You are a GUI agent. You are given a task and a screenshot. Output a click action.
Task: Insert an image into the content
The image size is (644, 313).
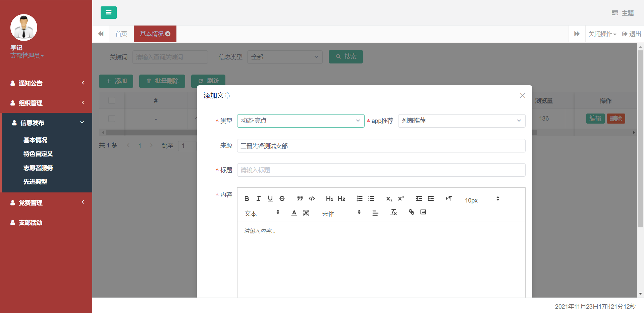click(423, 212)
